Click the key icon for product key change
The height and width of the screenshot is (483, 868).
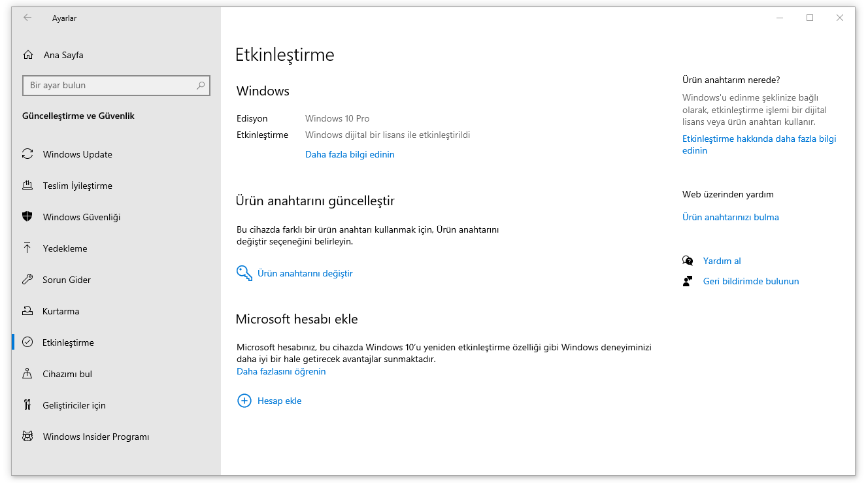click(x=244, y=273)
